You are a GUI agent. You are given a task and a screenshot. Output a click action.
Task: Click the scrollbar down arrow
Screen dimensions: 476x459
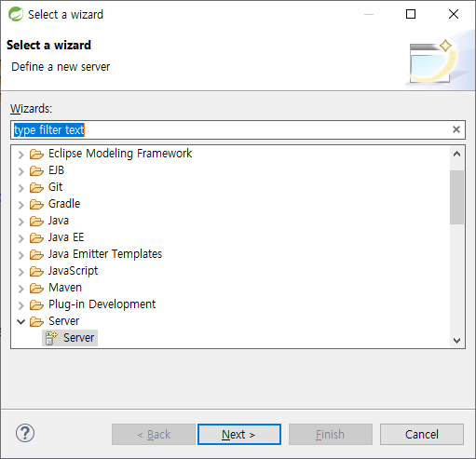456,340
